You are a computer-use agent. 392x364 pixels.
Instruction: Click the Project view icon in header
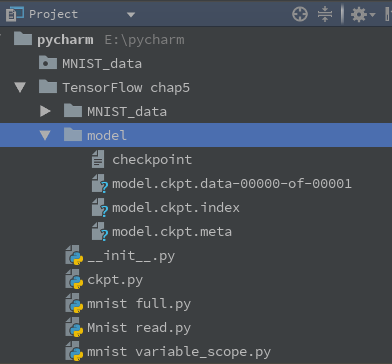(x=15, y=14)
